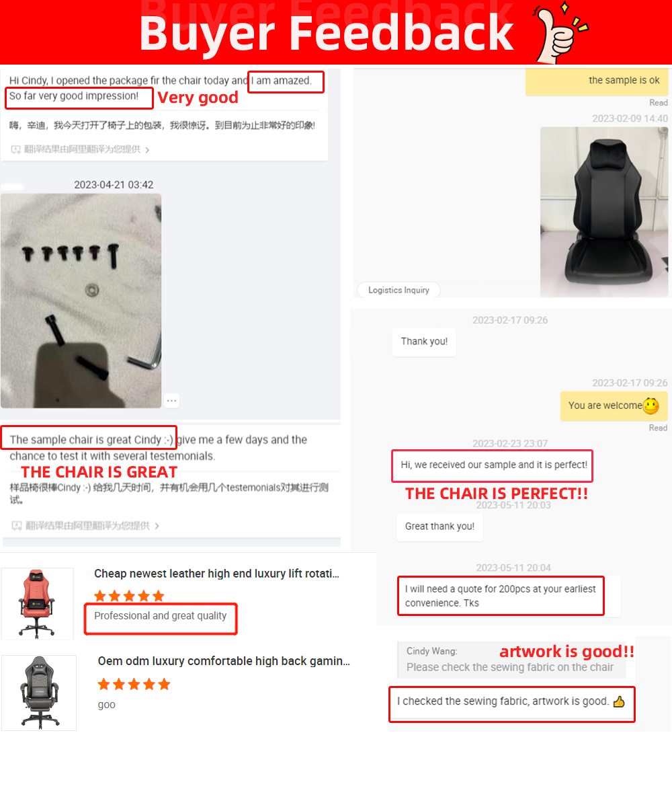Open 'Cheap newest leather high end luxury' listing

pyautogui.click(x=216, y=574)
